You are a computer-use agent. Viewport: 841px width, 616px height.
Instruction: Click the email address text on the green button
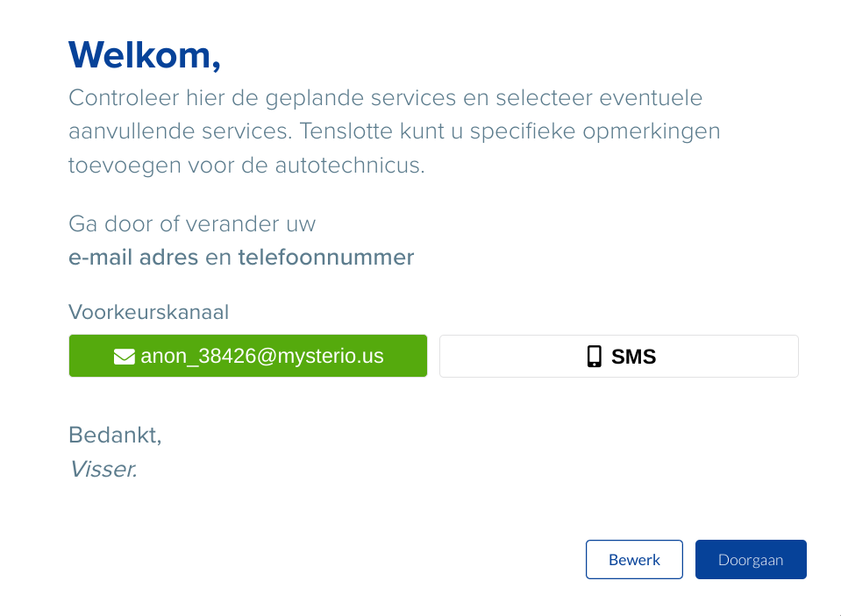coord(261,357)
